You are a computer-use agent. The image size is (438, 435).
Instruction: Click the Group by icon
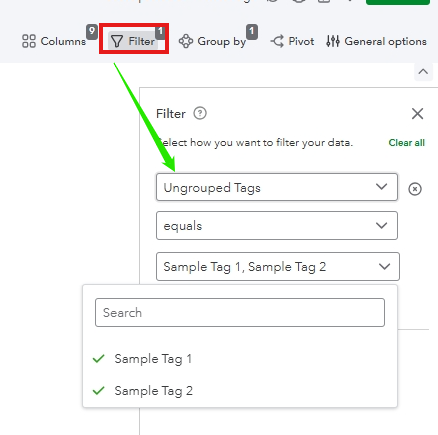pos(186,41)
